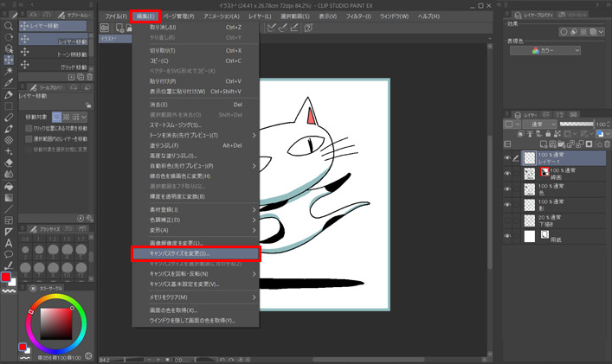The width and height of the screenshot is (612, 364).
Task: Select the eraser tool
Action: click(x=8, y=163)
